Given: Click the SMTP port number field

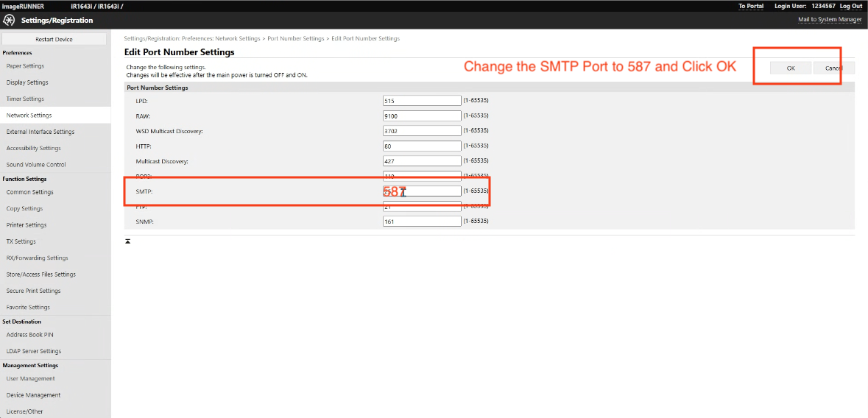Looking at the screenshot, I should [422, 191].
